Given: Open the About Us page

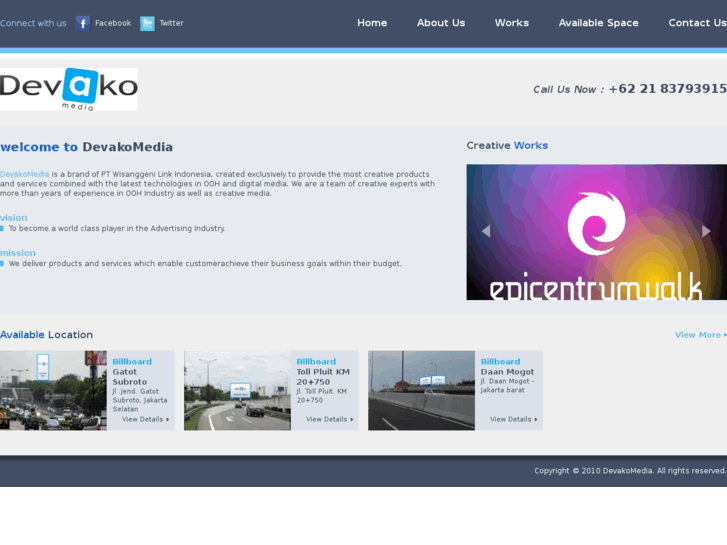Looking at the screenshot, I should (x=441, y=23).
